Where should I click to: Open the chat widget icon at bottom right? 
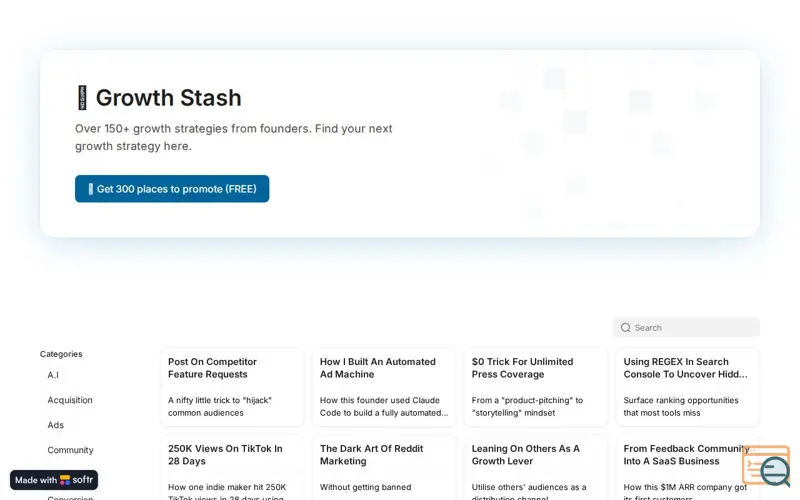[766, 466]
